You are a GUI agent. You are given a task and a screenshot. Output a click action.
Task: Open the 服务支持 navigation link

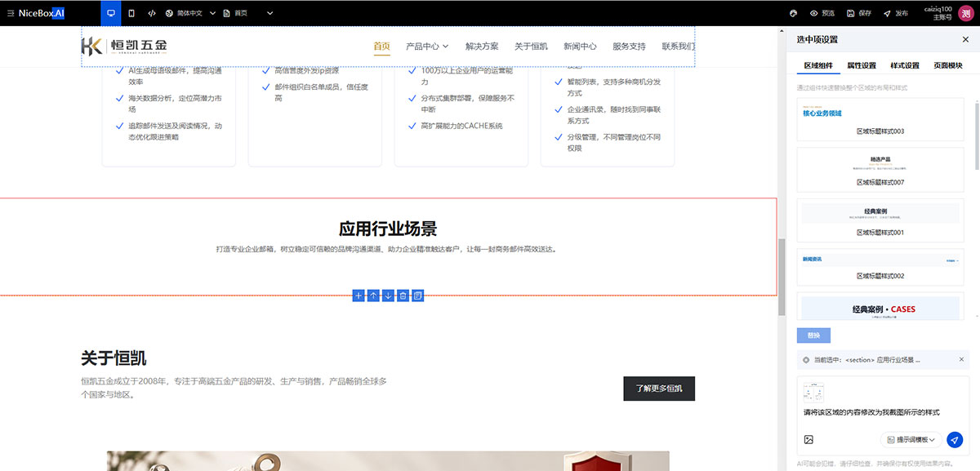pyautogui.click(x=629, y=47)
